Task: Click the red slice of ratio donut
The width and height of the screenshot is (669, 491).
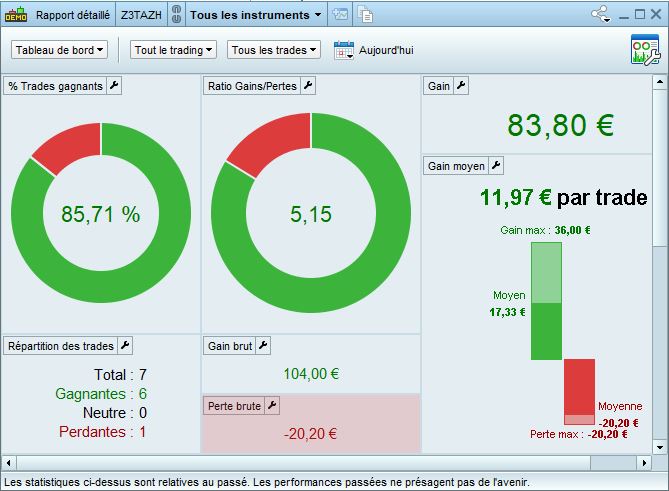Action: coord(273,143)
